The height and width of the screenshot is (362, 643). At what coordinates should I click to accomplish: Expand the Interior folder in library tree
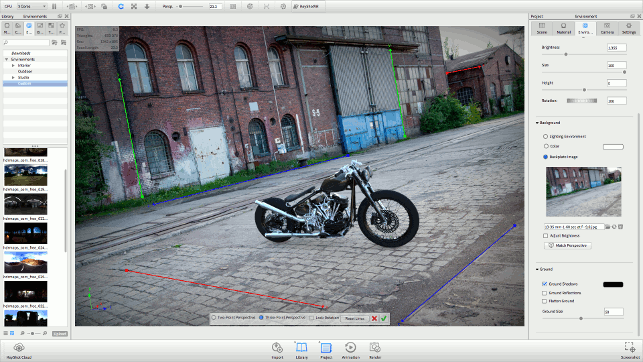(x=13, y=65)
